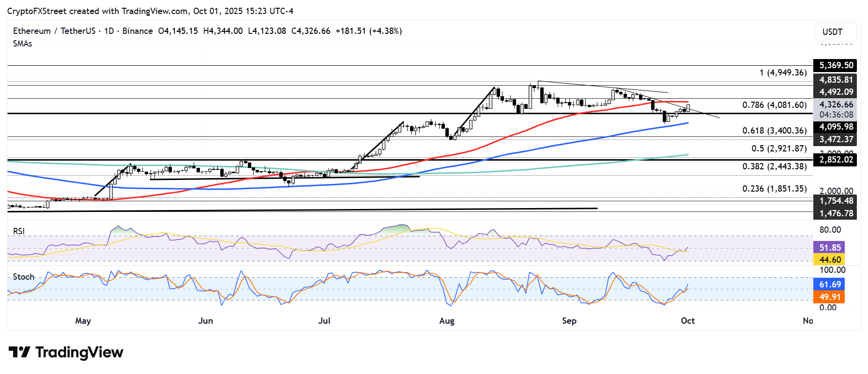
Task: Click the orange Stoch value tag 49.91
Action: coord(829,297)
